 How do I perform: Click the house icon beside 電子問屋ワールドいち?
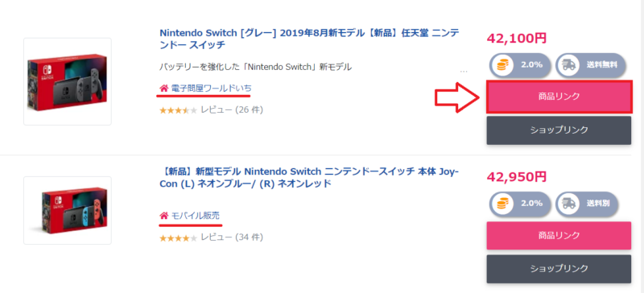coord(163,88)
